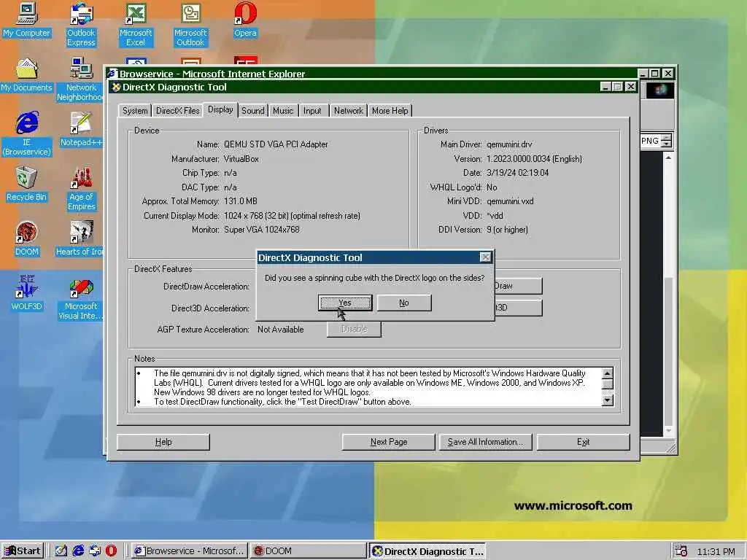
Task: Launch WOLF3D desktop shortcut
Action: tap(27, 293)
